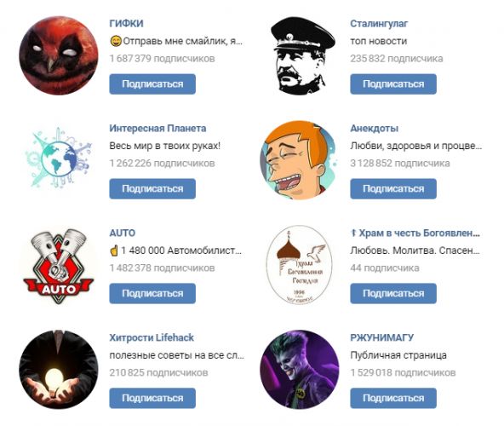Open the ГИФКИ community avatar with red owl

tap(58, 55)
